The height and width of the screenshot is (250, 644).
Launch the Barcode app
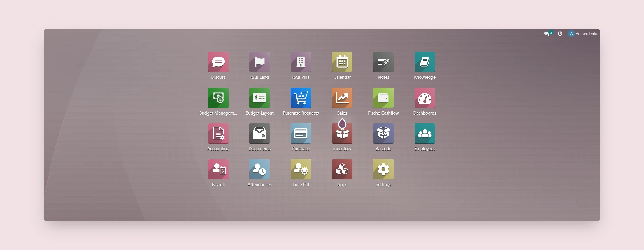coord(383,133)
